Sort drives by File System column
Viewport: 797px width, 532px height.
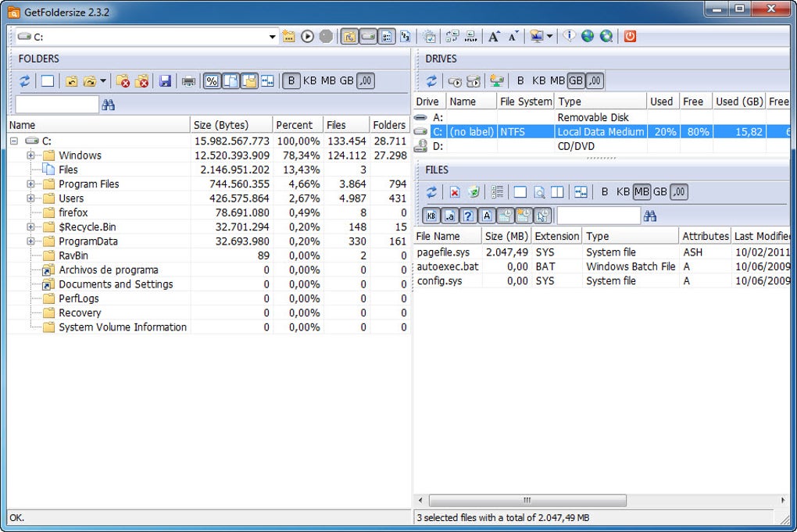pos(526,102)
